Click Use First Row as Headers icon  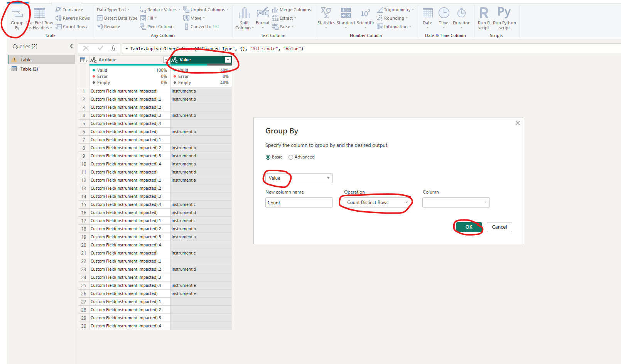(39, 13)
